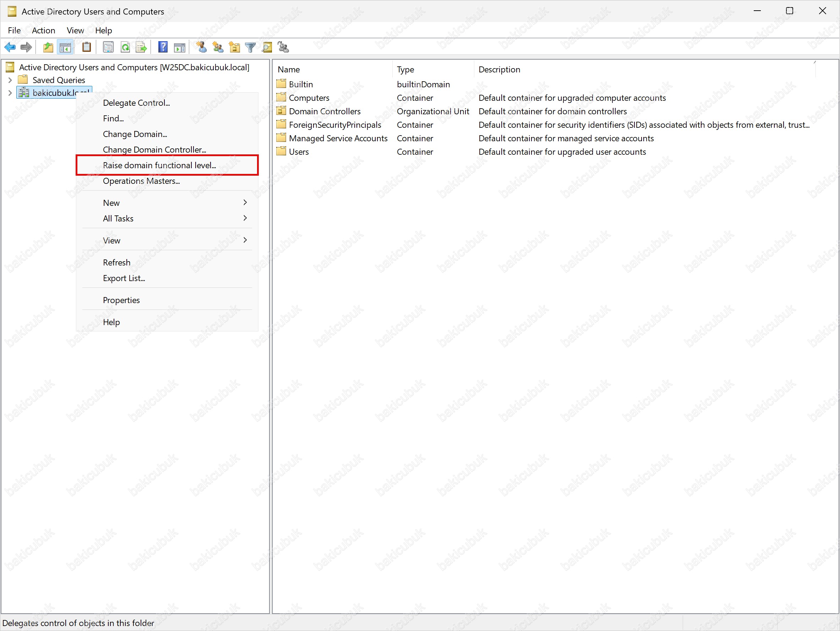The width and height of the screenshot is (840, 631).
Task: Open the Help menu in menu bar
Action: [x=103, y=31]
